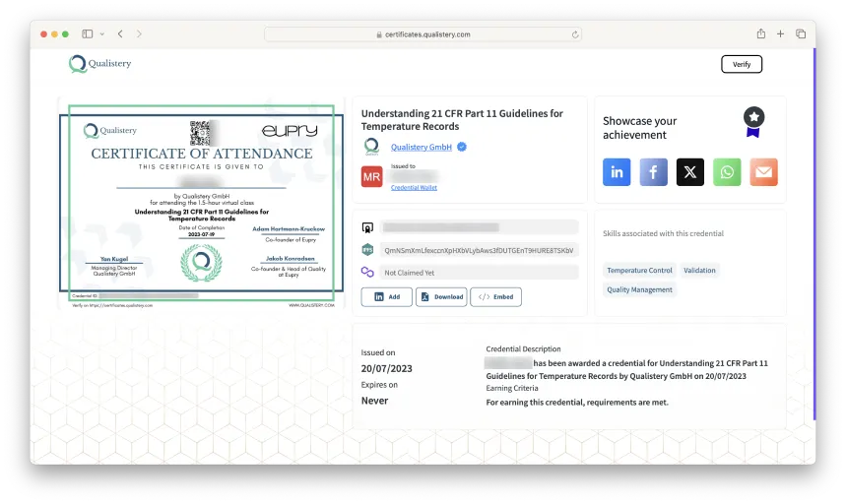Open Safari share menu icon
The image size is (846, 504).
[761, 33]
